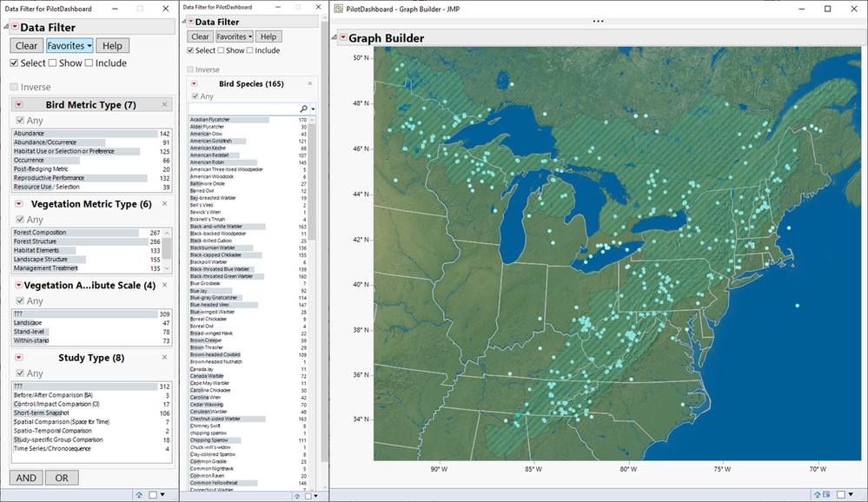Open Data Filter red triangle menu above Bird Metric Type
Screen dimensions: 868x502
point(15,27)
